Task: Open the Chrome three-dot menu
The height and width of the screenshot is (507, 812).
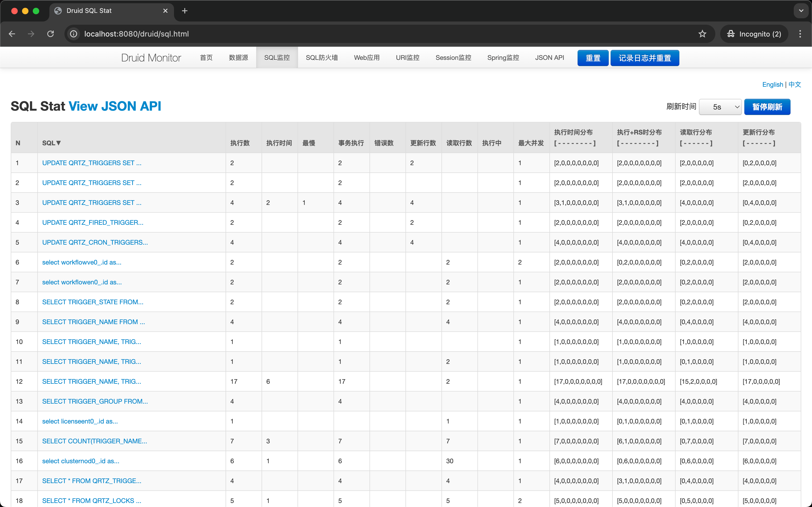Action: click(x=800, y=34)
